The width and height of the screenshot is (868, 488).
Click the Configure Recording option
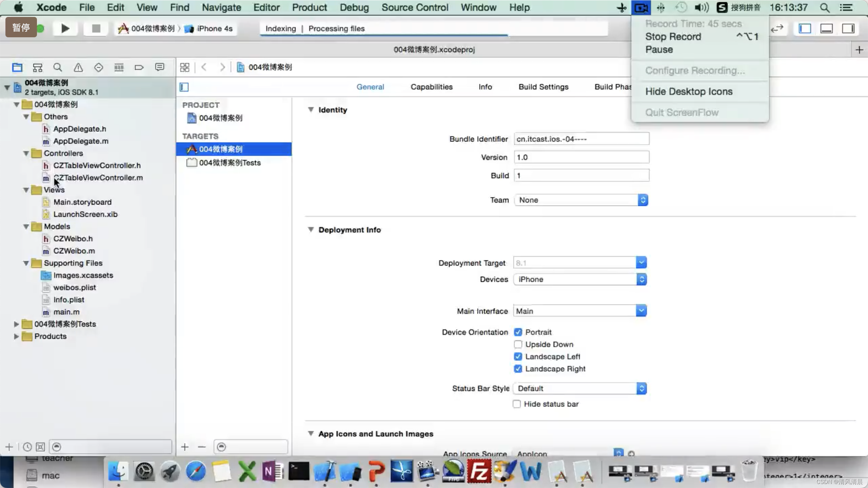(694, 70)
